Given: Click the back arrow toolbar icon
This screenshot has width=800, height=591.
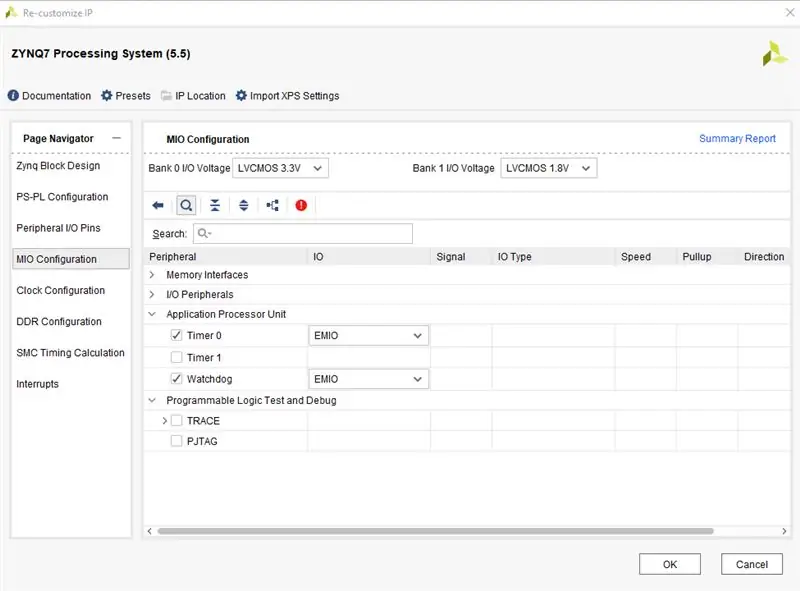Looking at the screenshot, I should tap(158, 205).
